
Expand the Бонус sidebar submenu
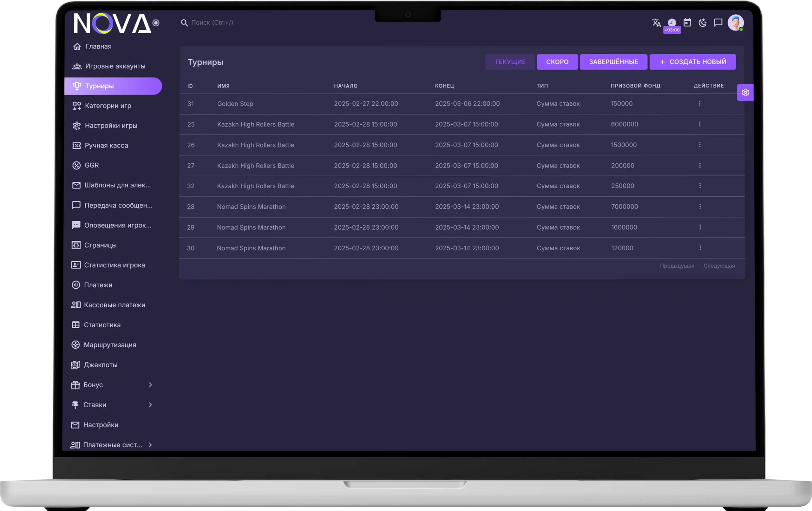click(x=150, y=385)
